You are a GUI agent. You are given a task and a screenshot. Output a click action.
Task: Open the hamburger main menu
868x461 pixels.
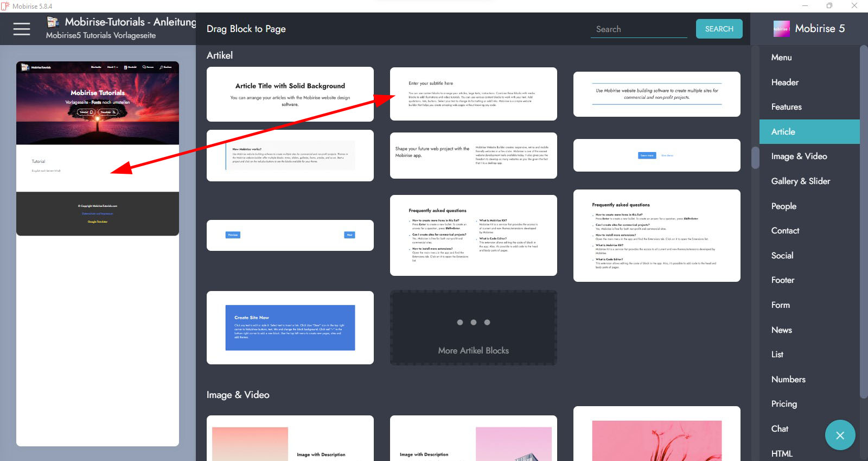[22, 29]
